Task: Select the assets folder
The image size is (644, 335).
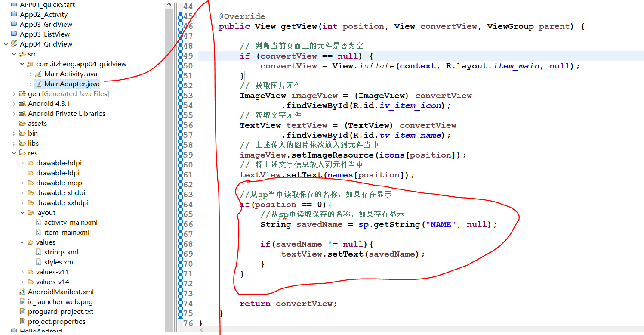Action: click(37, 124)
